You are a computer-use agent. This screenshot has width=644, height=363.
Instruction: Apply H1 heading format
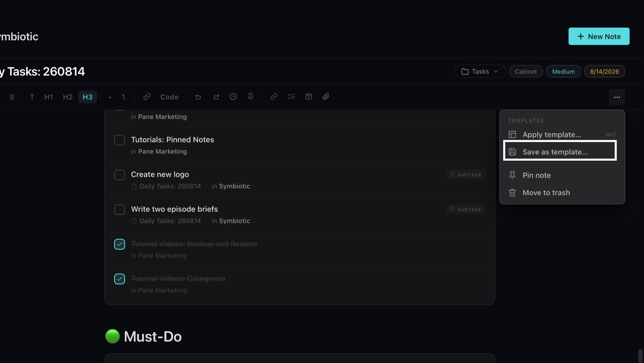pos(49,97)
